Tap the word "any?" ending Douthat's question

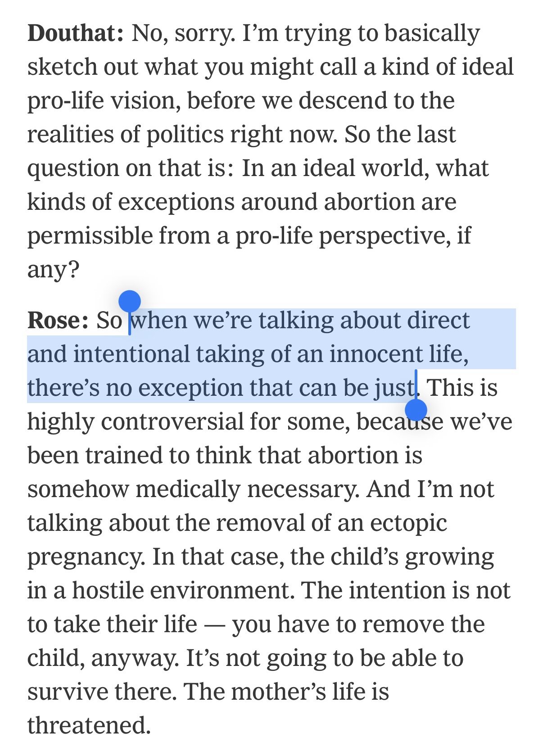(53, 269)
